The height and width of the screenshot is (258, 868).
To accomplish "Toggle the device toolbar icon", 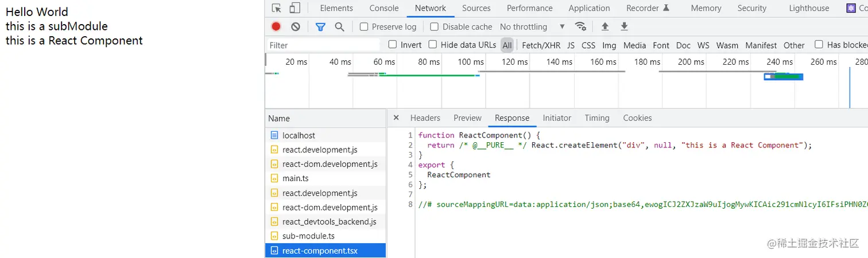I will click(294, 8).
